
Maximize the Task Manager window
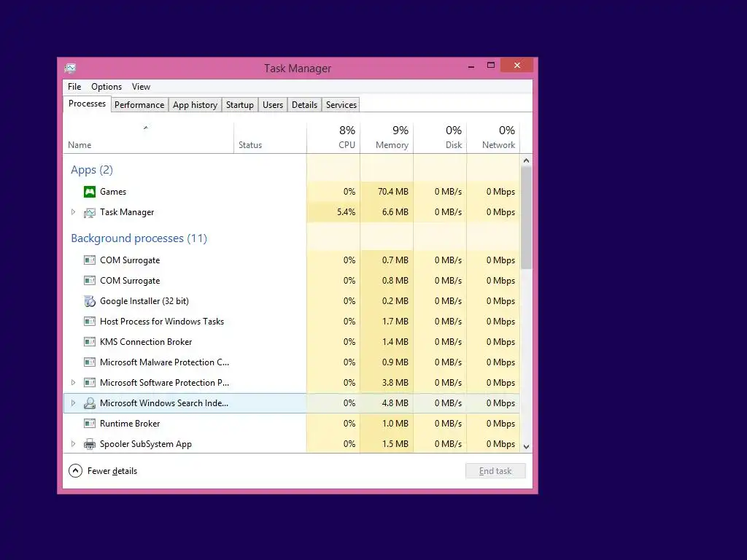[491, 65]
